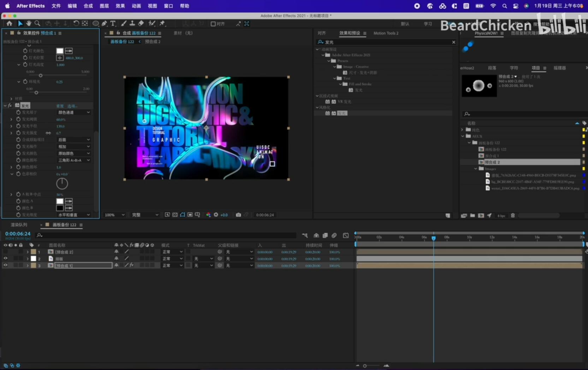Viewport: 588px width, 370px height.
Task: Click the white 灯光颜色 color swatch
Action: 60,51
